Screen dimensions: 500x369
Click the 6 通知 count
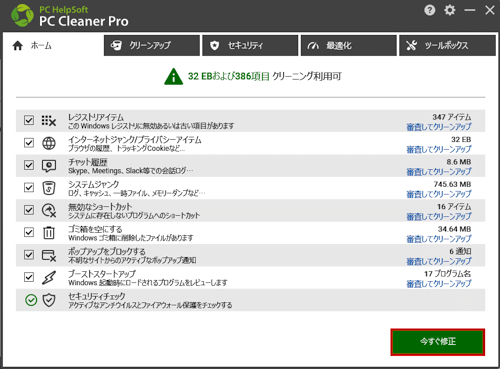click(460, 251)
